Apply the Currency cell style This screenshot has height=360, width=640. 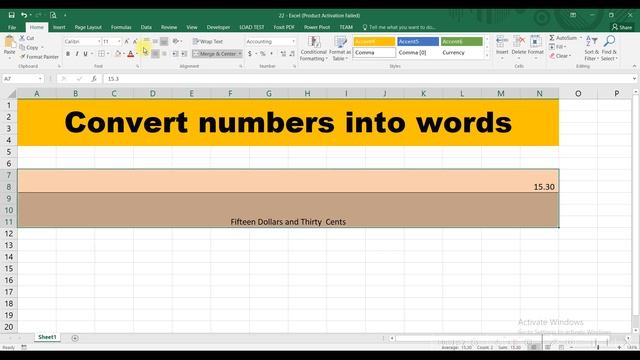pyautogui.click(x=462, y=53)
